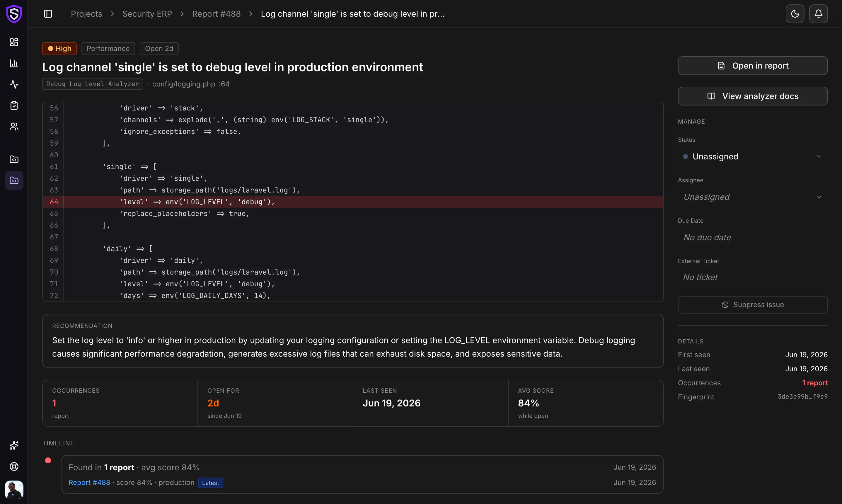Open the notifications bell icon
842x504 pixels.
pos(818,14)
